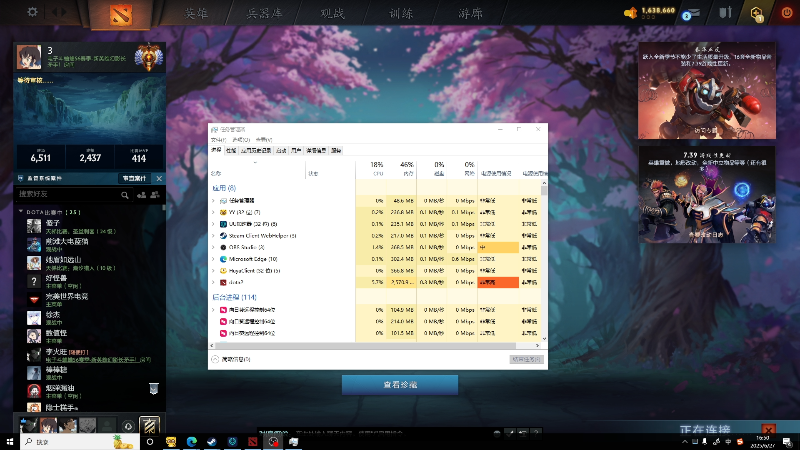Open the mail notifications icon in the top bar
Image resolution: width=800 pixels, height=450 pixels.
691,13
